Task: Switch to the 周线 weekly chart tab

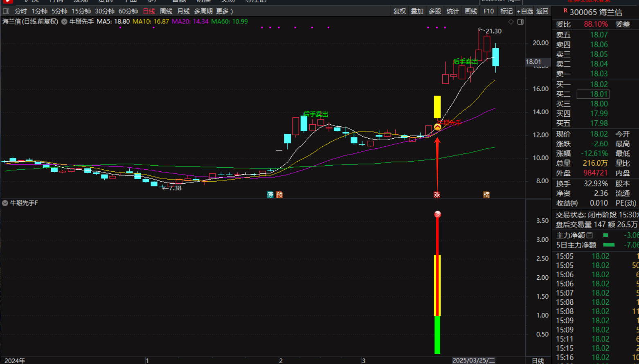Action: click(166, 11)
